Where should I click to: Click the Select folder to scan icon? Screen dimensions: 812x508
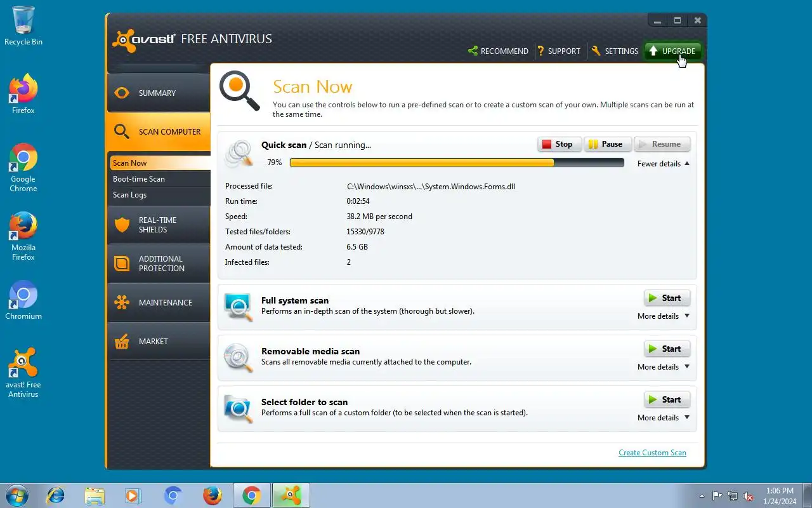coord(239,408)
